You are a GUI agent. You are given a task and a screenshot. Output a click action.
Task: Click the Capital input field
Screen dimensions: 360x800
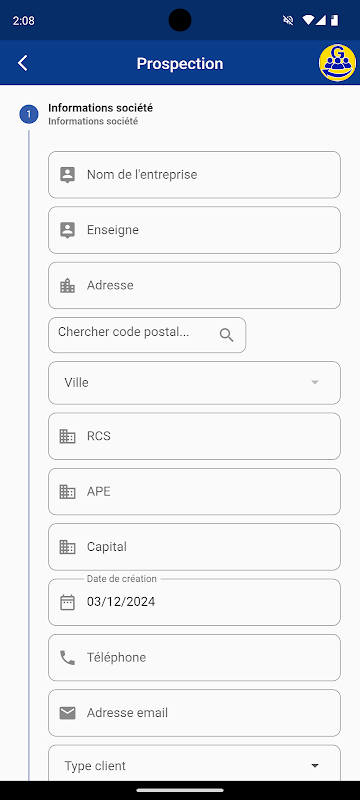coord(194,547)
